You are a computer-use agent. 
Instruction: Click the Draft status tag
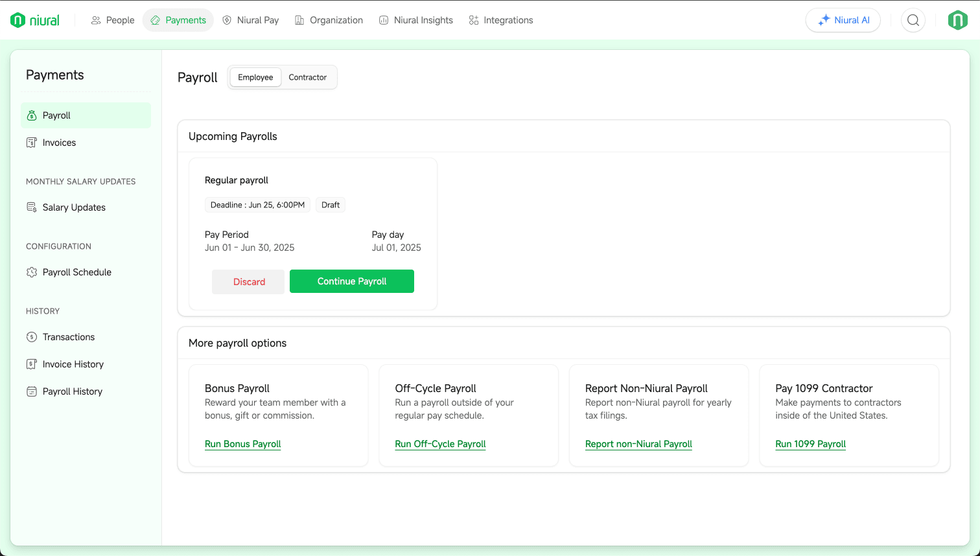pyautogui.click(x=331, y=205)
